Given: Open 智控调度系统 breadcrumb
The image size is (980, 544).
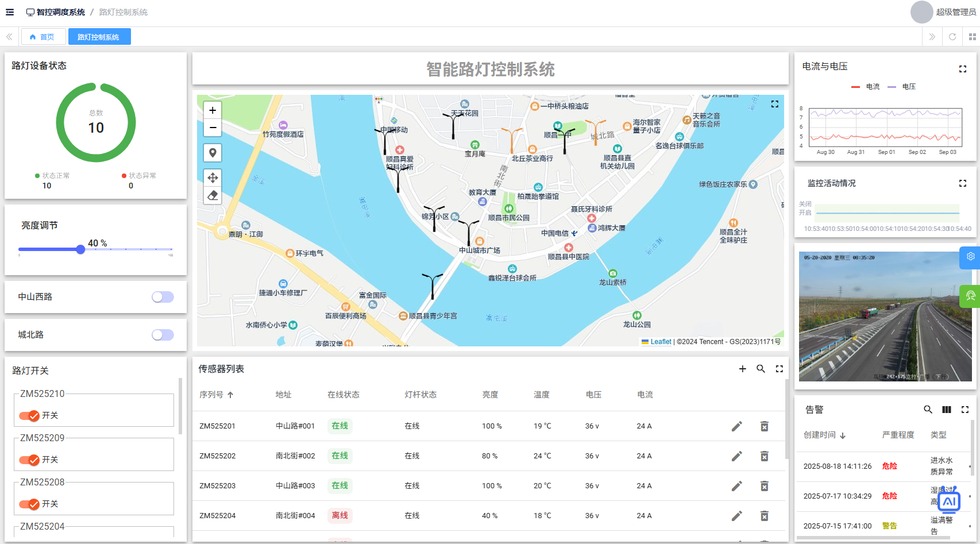Looking at the screenshot, I should [56, 12].
